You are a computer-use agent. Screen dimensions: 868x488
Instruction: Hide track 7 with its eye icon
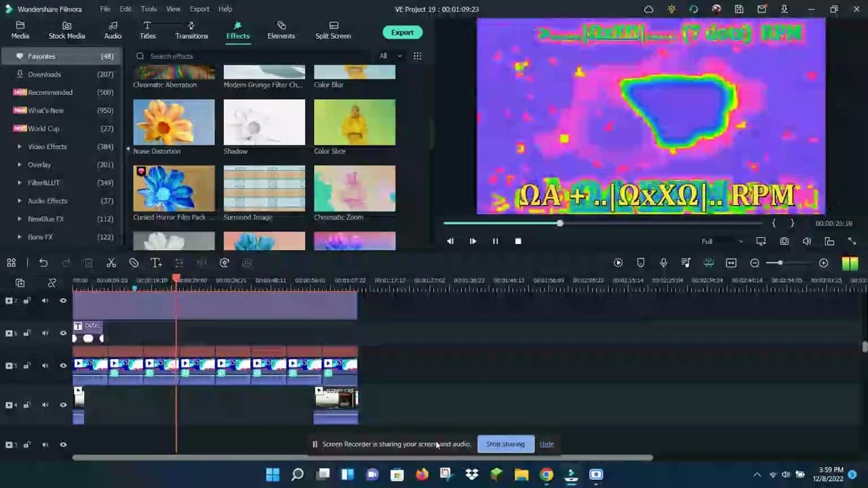pyautogui.click(x=63, y=300)
